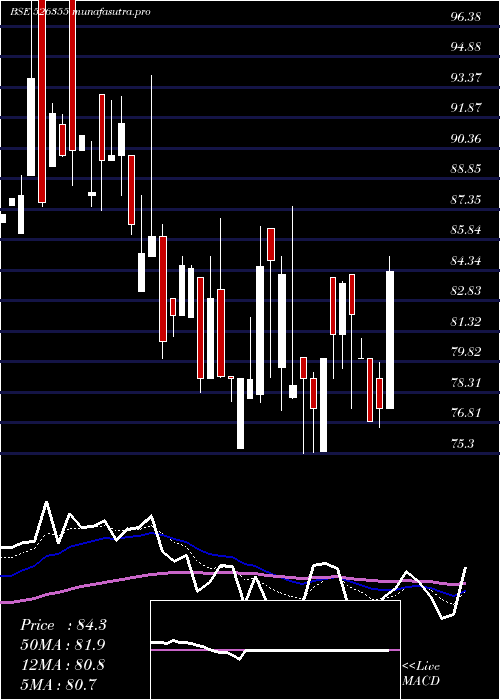Click the 82.83 price axis label

click(466, 291)
